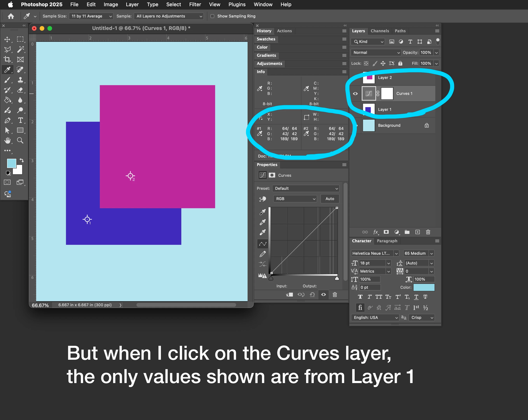Image resolution: width=528 pixels, height=420 pixels.
Task: Open the Sample Size dropdown
Action: tap(91, 16)
